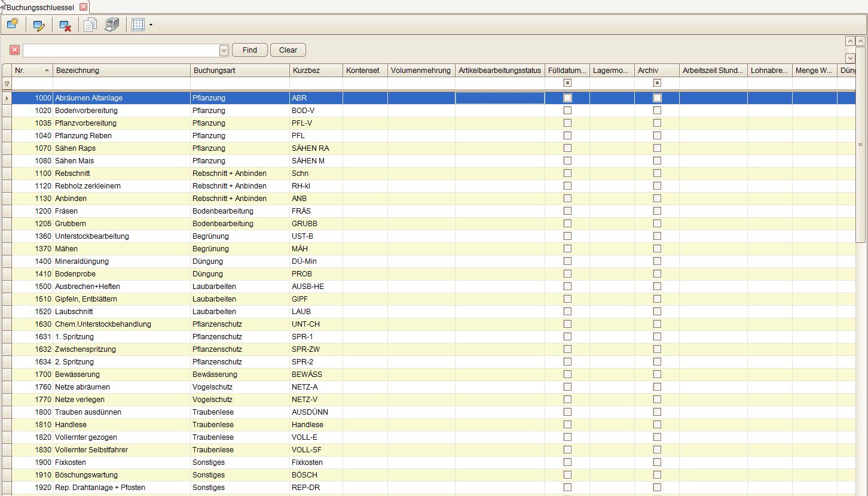This screenshot has width=868, height=496.
Task: Click the Bezeichnung filter-row cell
Action: (121, 84)
